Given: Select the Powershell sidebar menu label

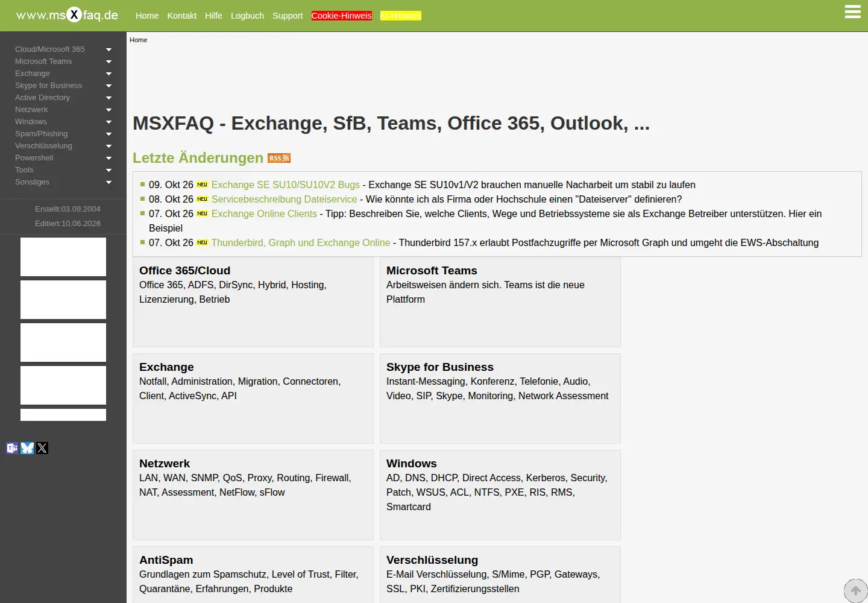Looking at the screenshot, I should pyautogui.click(x=34, y=158).
